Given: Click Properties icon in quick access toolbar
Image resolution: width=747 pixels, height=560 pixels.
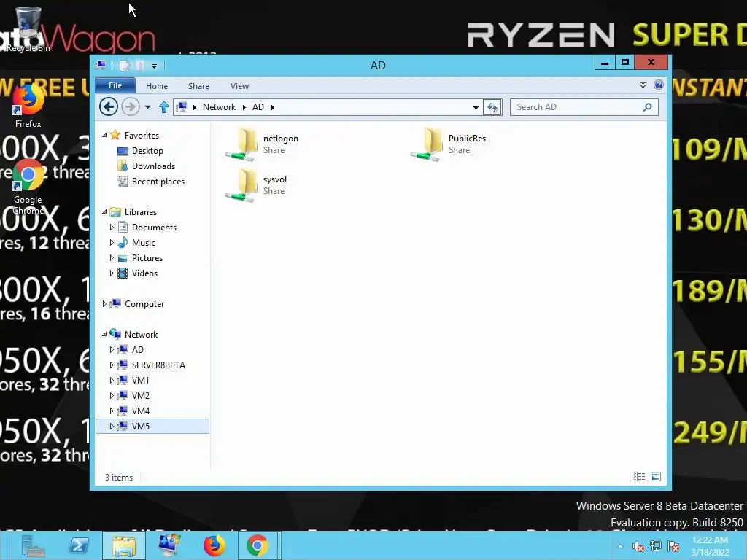Looking at the screenshot, I should (125, 65).
